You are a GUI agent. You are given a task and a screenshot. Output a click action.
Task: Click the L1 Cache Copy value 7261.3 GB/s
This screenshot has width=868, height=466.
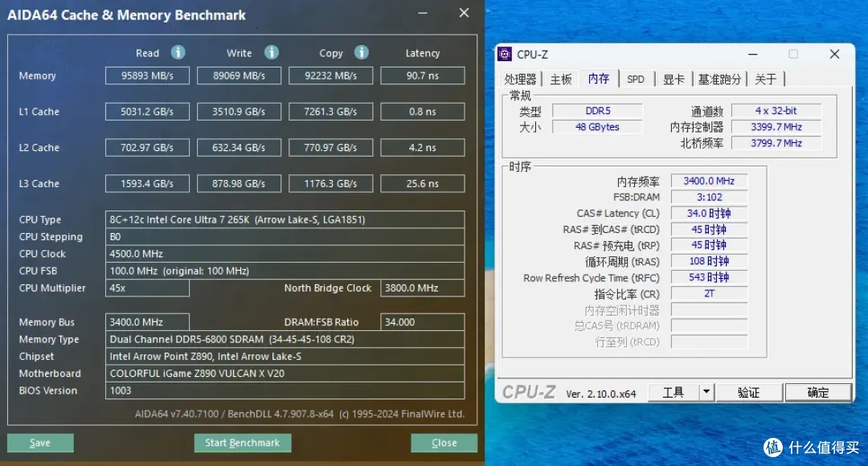330,112
